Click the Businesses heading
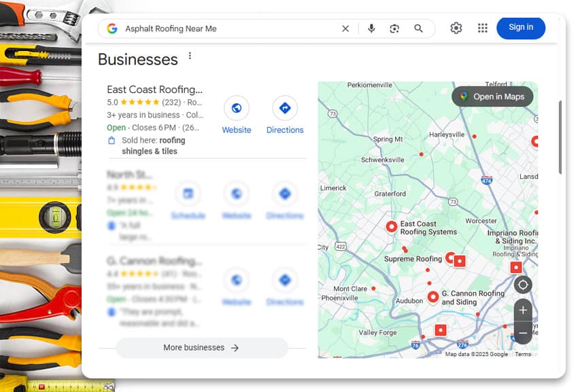The image size is (578, 392). [x=138, y=59]
